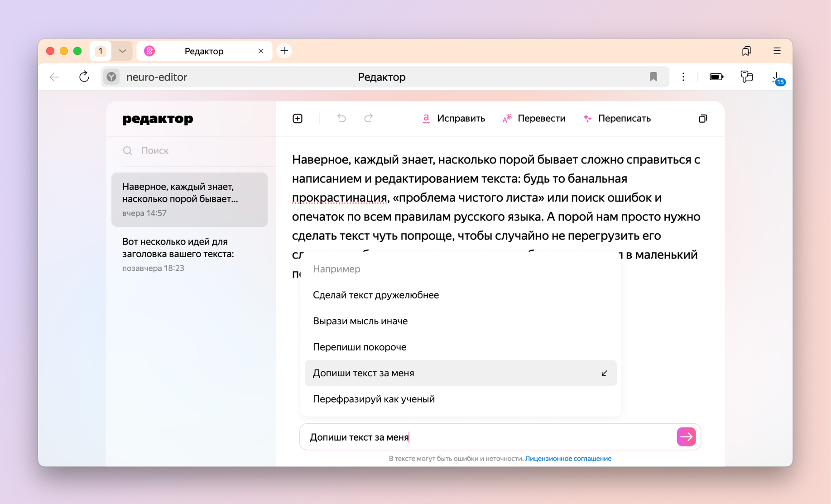The image size is (831, 504).
Task: Click the copy document icon
Action: [x=703, y=118]
